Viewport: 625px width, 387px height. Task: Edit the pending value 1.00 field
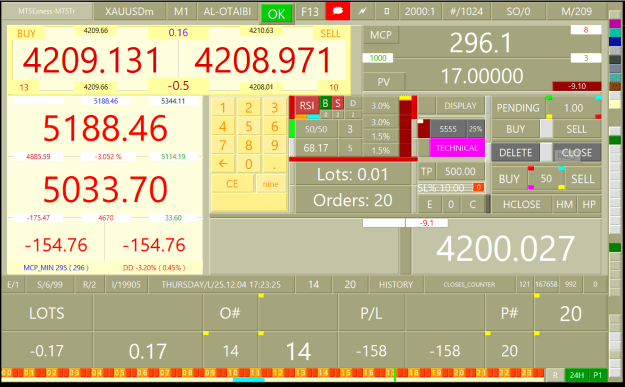574,108
